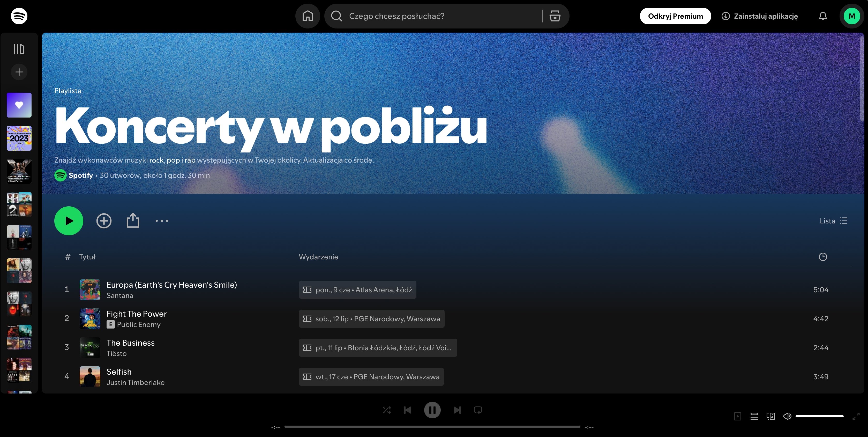Mute volume speaker icon

click(787, 417)
